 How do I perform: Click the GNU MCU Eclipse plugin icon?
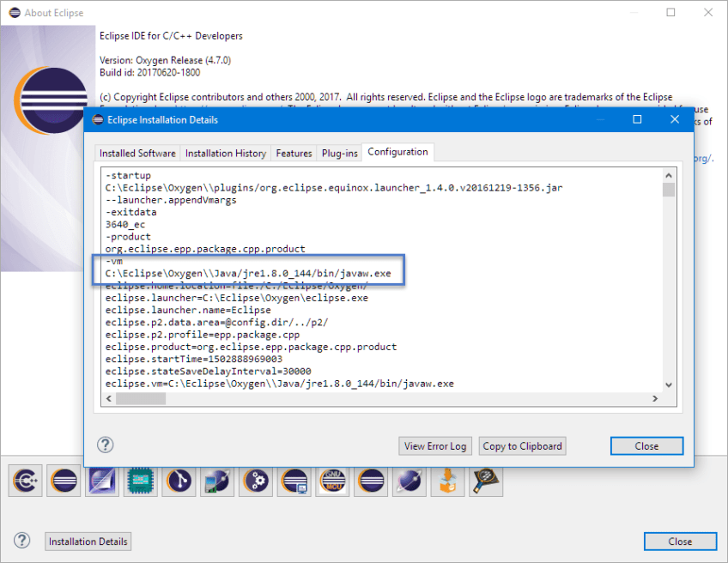coord(332,481)
